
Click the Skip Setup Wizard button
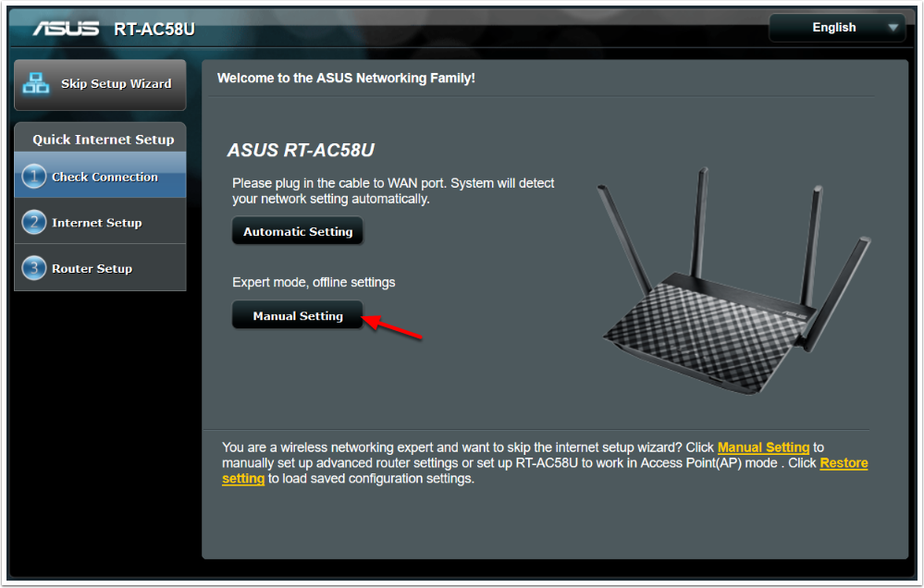[100, 84]
